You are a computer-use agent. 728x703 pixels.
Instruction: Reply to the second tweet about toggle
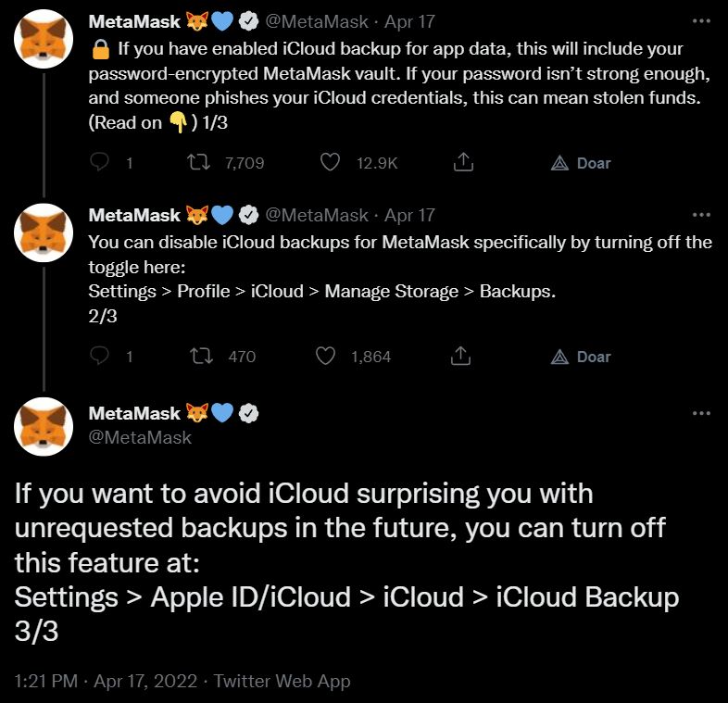pyautogui.click(x=99, y=357)
